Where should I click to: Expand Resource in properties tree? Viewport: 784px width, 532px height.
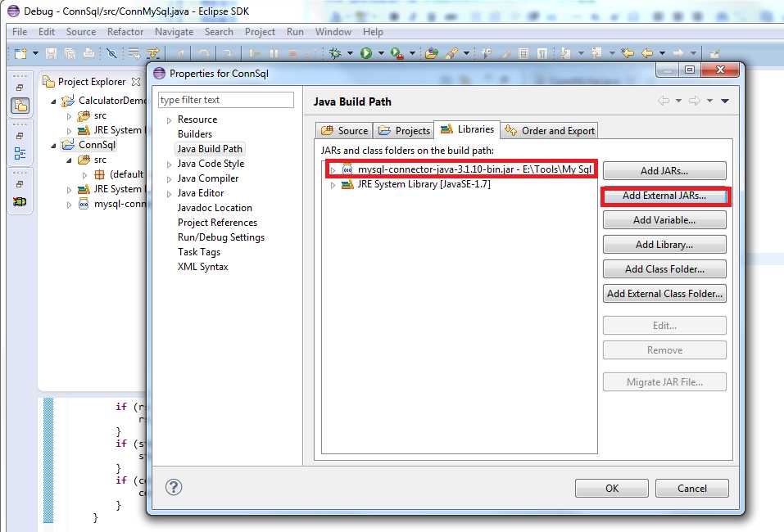point(169,120)
